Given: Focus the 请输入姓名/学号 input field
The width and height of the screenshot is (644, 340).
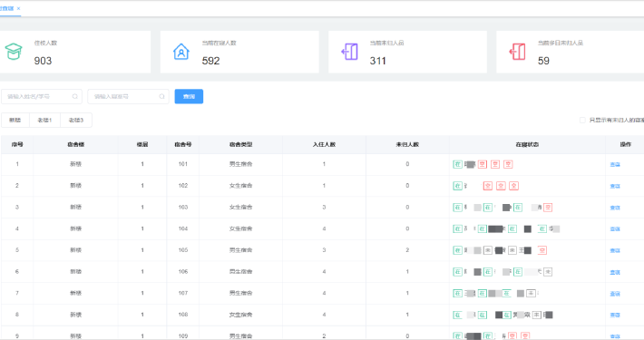Looking at the screenshot, I should (x=42, y=96).
